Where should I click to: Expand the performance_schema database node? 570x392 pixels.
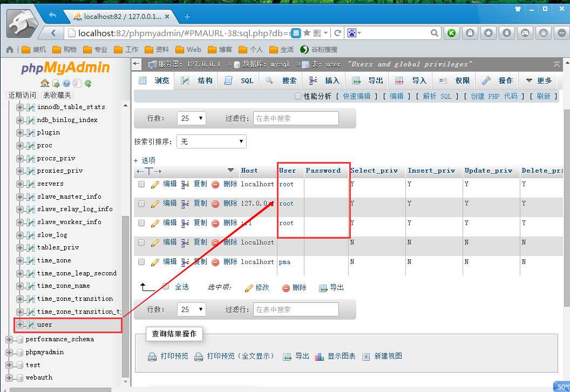point(9,339)
